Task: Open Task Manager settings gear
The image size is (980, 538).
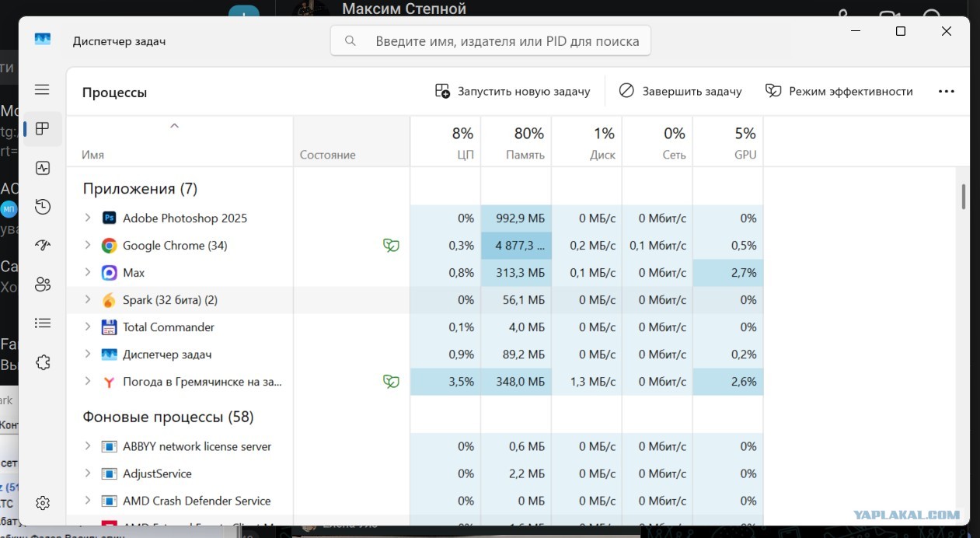Action: (42, 503)
